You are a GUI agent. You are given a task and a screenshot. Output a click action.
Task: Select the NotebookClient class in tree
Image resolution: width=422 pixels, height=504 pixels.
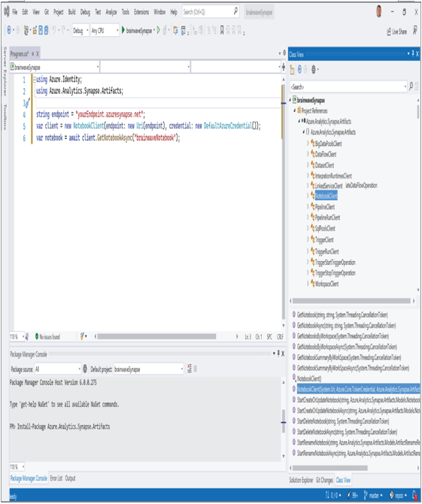pos(326,196)
